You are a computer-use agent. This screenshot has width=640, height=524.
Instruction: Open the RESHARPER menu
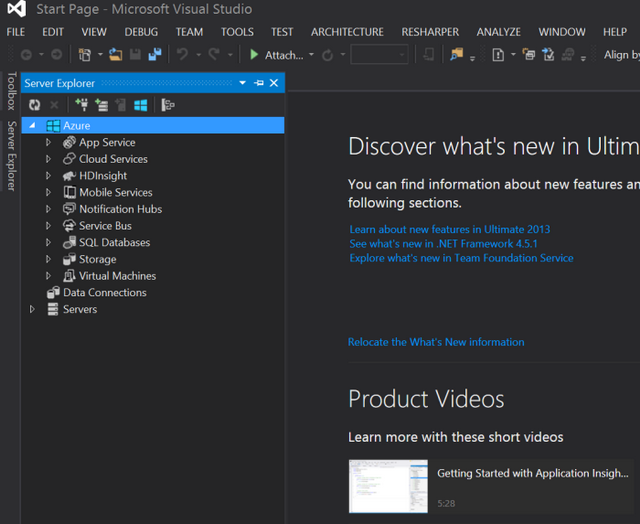point(430,32)
